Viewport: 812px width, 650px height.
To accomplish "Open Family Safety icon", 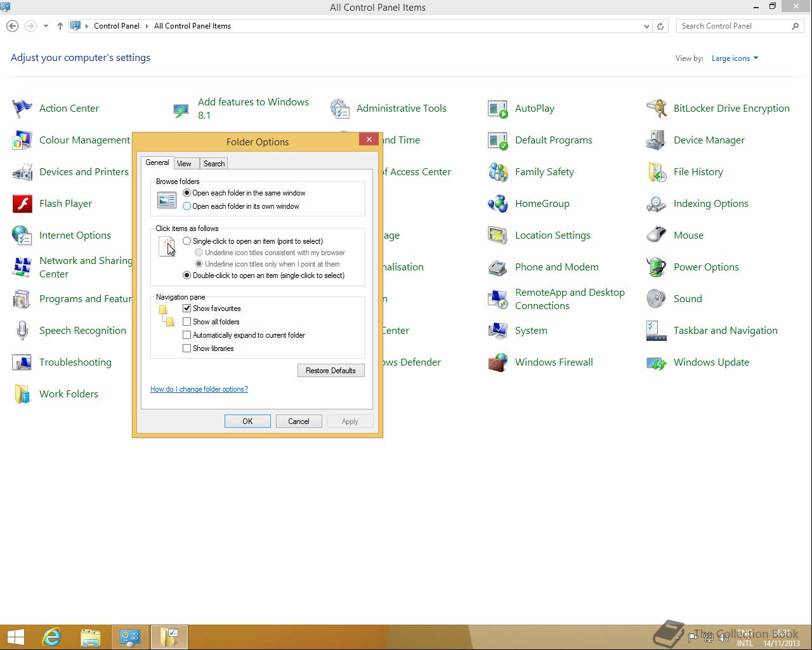I will tap(498, 172).
